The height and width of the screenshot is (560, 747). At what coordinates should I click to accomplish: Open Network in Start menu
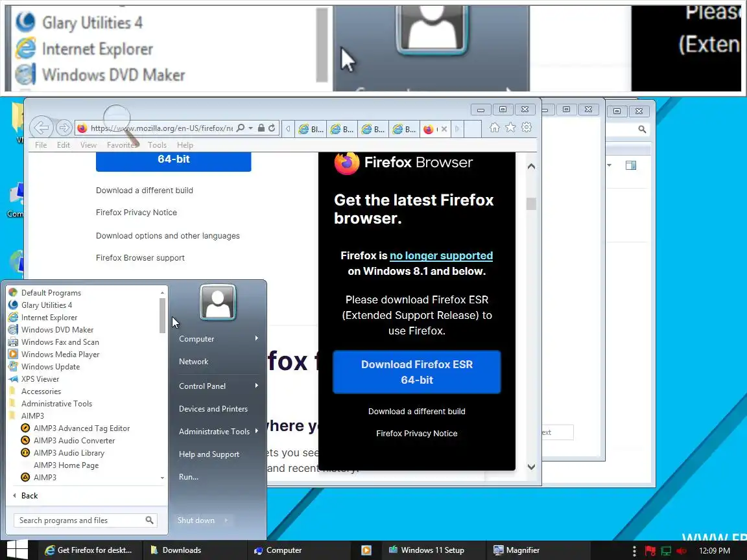coord(193,362)
